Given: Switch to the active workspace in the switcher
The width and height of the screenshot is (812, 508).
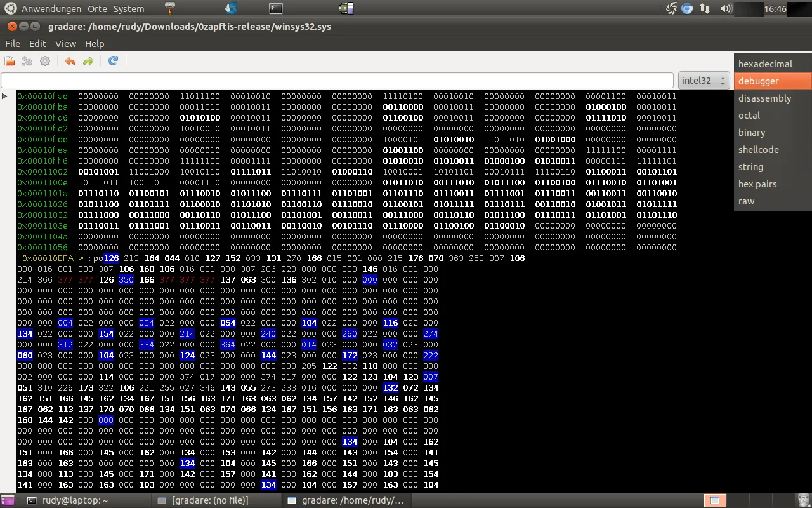Looking at the screenshot, I should point(715,500).
